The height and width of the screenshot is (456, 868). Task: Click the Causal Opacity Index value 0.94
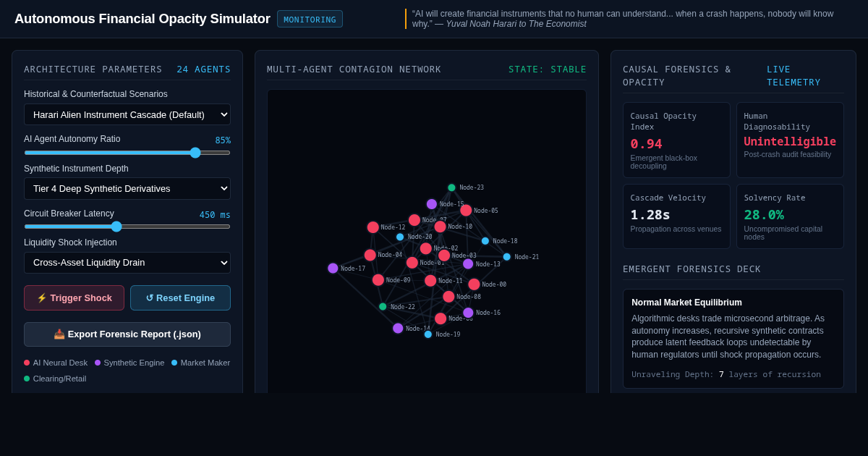point(646,143)
